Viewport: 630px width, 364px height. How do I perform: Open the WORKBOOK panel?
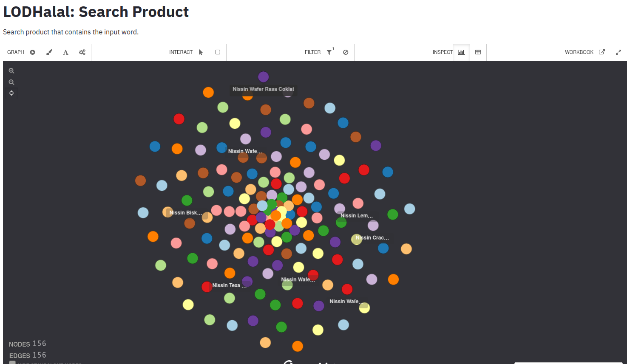point(579,52)
